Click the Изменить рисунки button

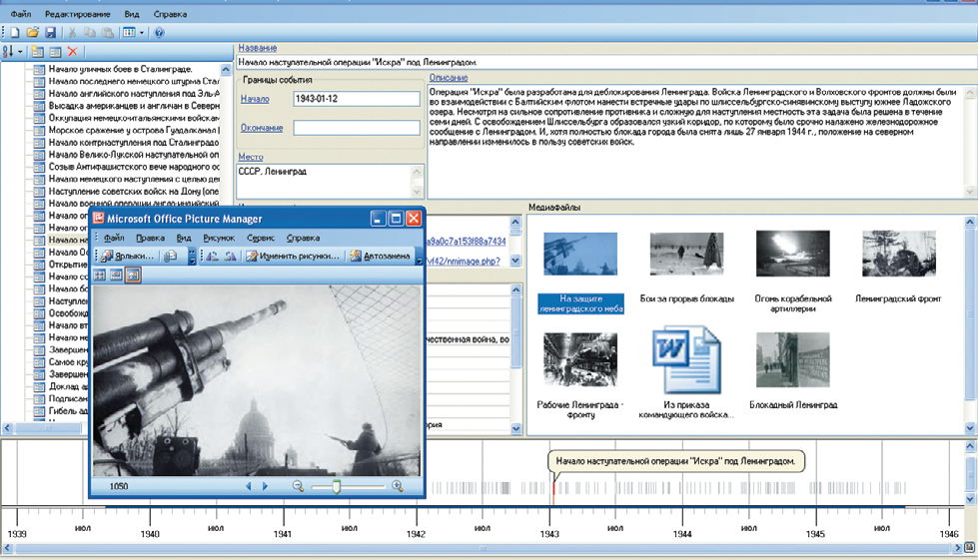coord(293,257)
